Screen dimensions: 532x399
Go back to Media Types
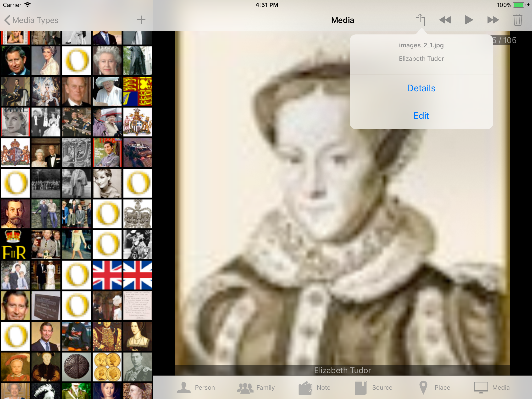pyautogui.click(x=31, y=20)
